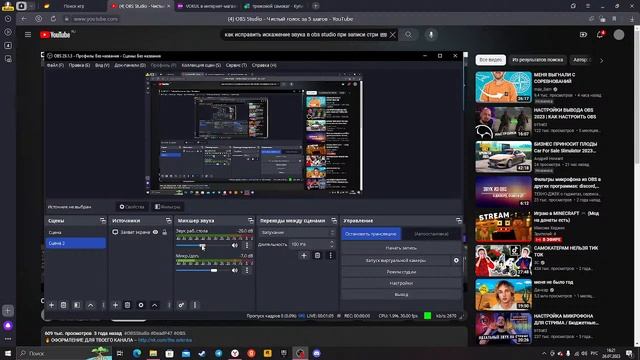Adjust Микр./доп. volume slider
Image resolution: width=640 pixels, height=360 pixels.
click(x=202, y=270)
